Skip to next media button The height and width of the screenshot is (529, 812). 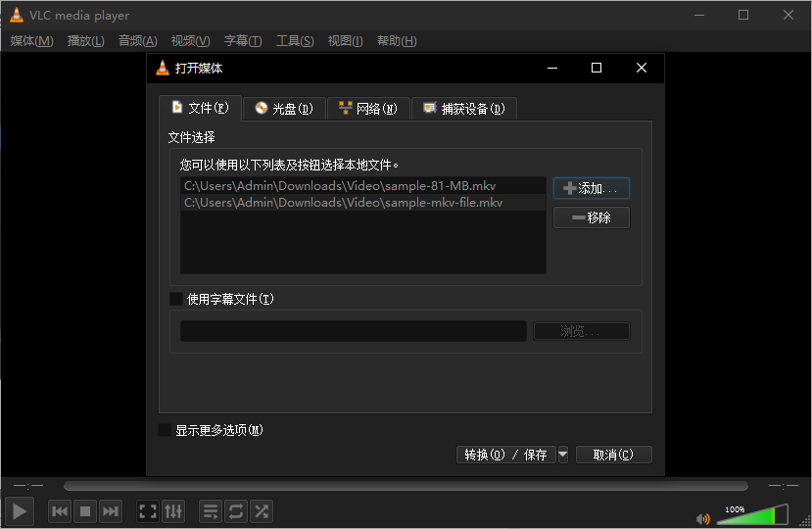click(x=110, y=512)
